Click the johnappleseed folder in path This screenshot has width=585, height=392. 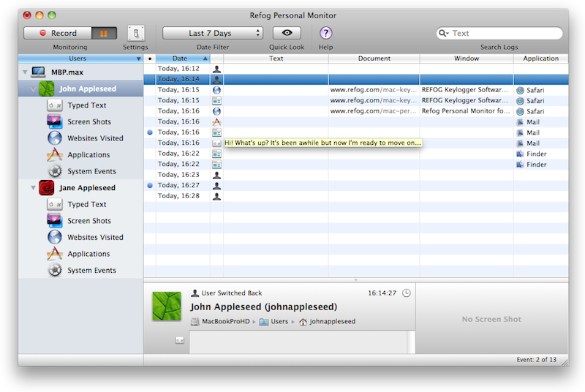click(x=331, y=322)
